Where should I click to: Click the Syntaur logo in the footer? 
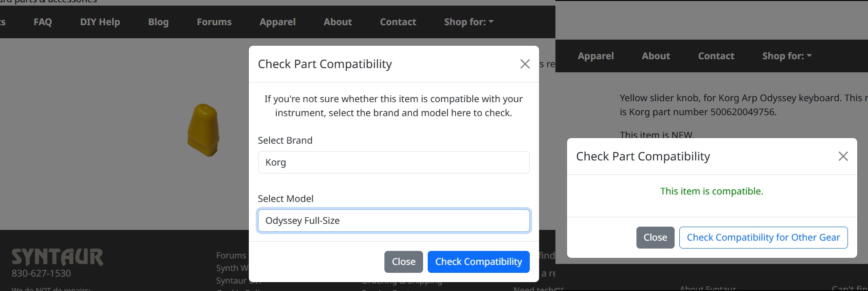point(57,257)
